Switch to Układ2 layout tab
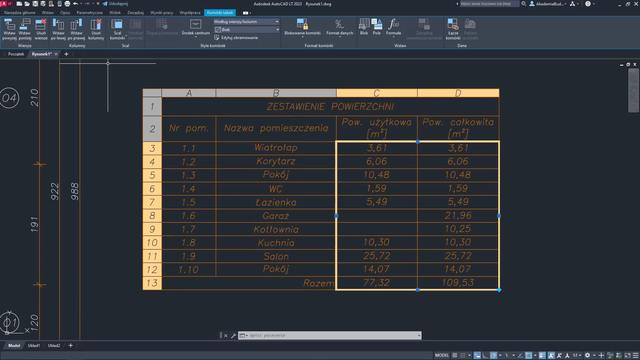Screen dimensions: 640x360 54,346
